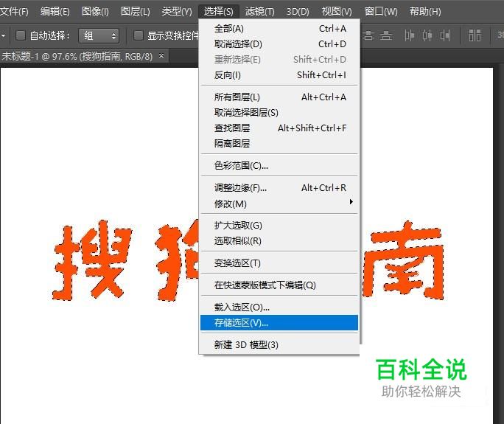Choose 载入选区(O)... menu item
Image resolution: width=504 pixels, height=424 pixels.
pyautogui.click(x=279, y=307)
